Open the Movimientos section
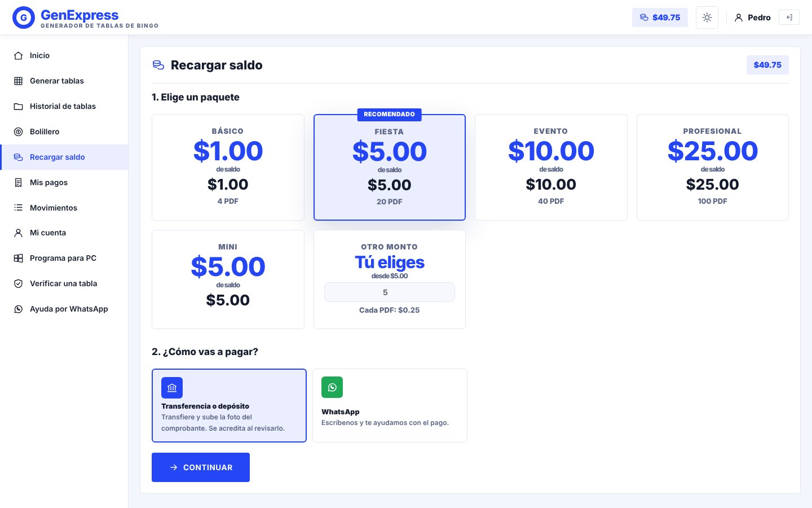 [x=64, y=208]
